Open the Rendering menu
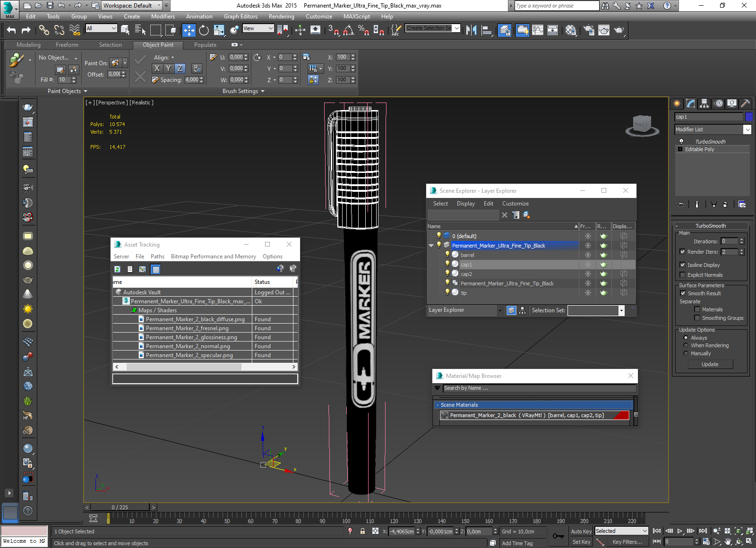 click(282, 17)
